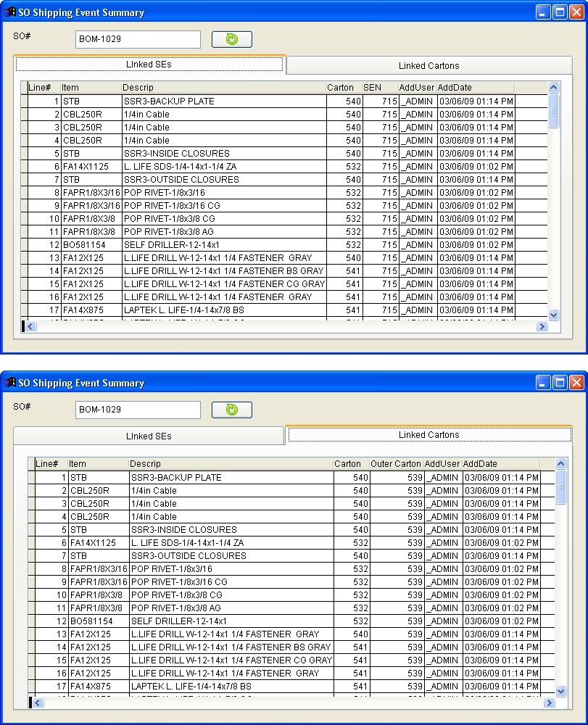
Task: Switch to Linked Cartons tab in the top window
Action: tap(428, 65)
